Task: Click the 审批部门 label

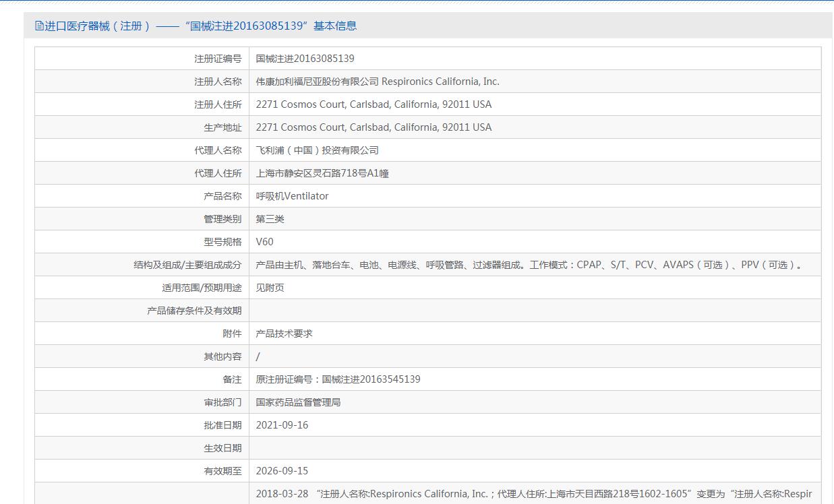Action: point(222,402)
